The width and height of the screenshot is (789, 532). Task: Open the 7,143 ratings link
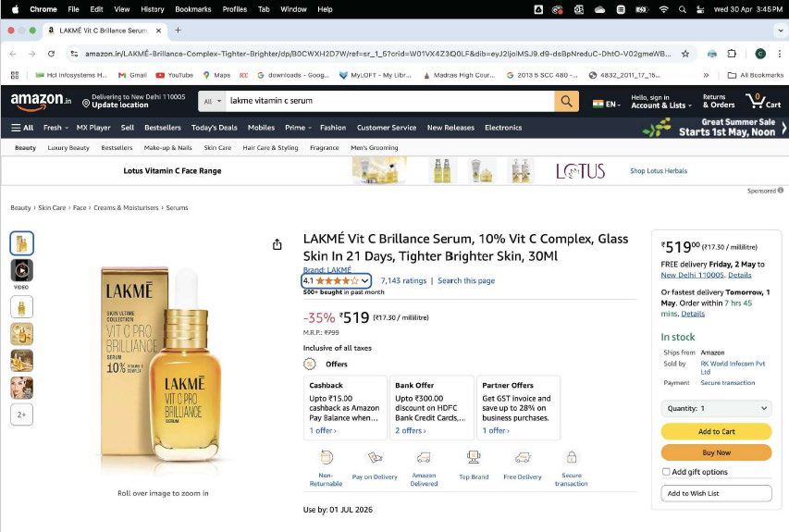point(403,281)
